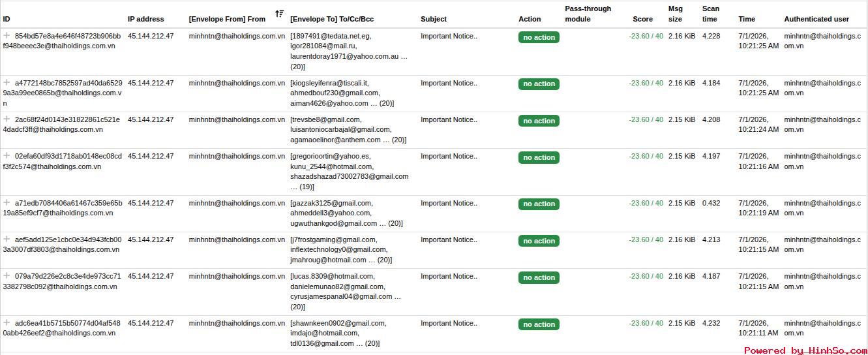Sort by the IP address column header
This screenshot has width=868, height=355.
146,19
